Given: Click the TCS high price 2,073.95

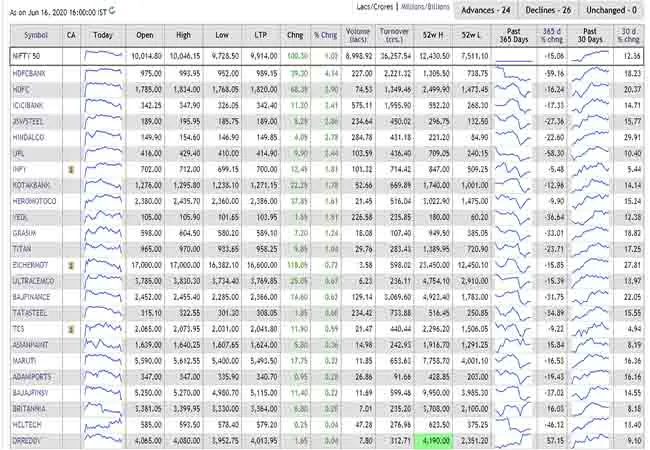Looking at the screenshot, I should point(187,329).
